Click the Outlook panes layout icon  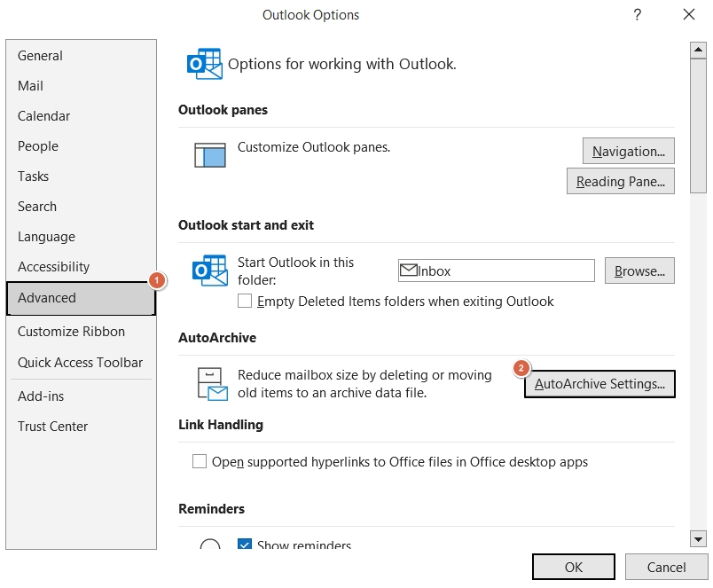tap(209, 155)
